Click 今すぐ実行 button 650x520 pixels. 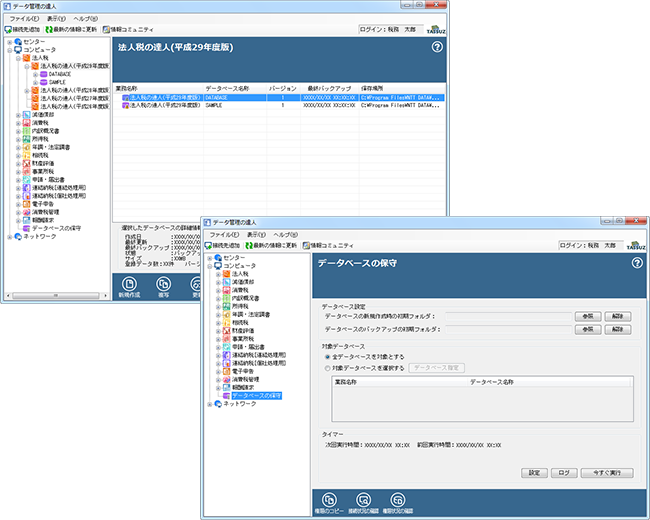(x=607, y=473)
